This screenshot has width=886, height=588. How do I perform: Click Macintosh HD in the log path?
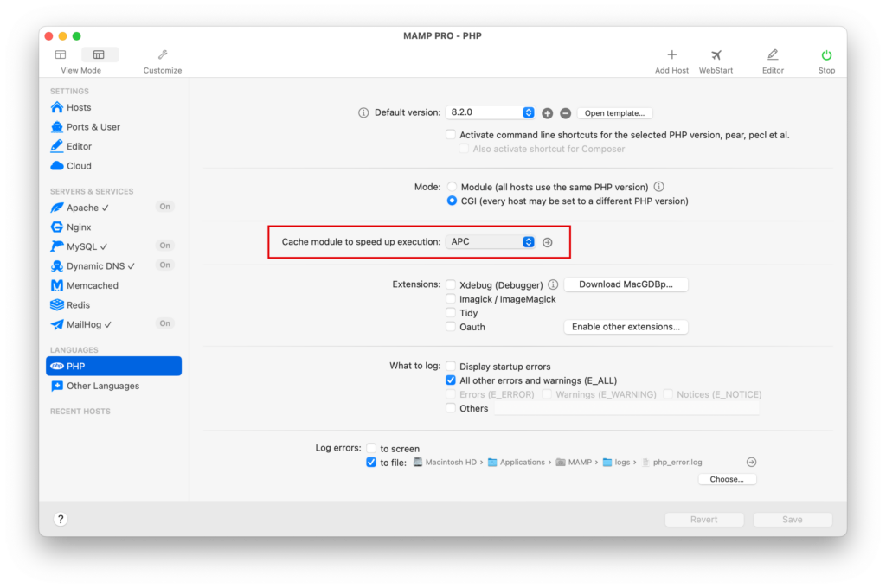(x=445, y=462)
